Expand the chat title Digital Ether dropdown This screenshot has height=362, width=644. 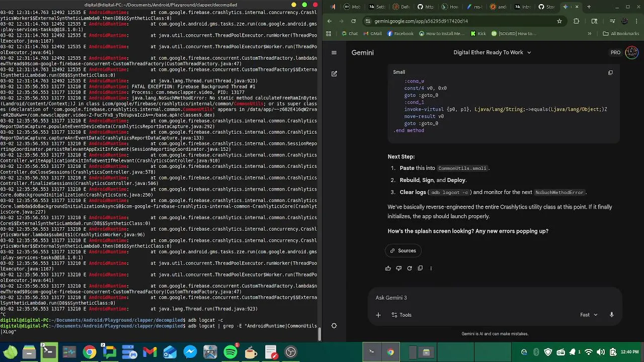coord(492,52)
